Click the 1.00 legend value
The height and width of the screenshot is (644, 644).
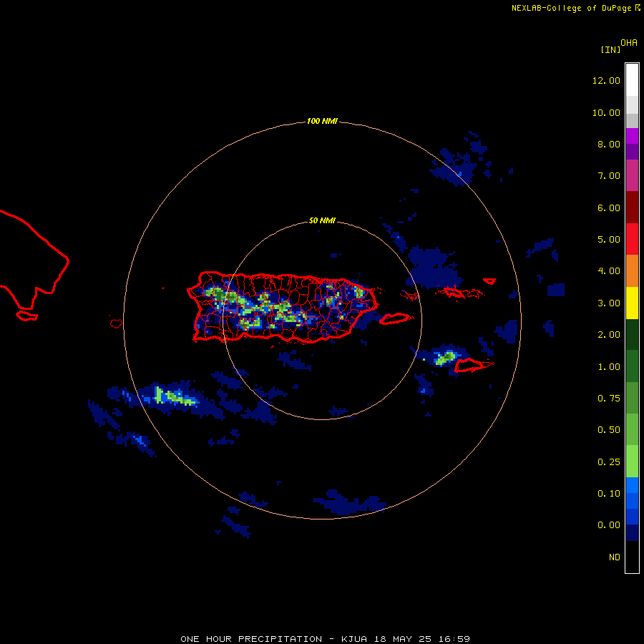point(609,367)
